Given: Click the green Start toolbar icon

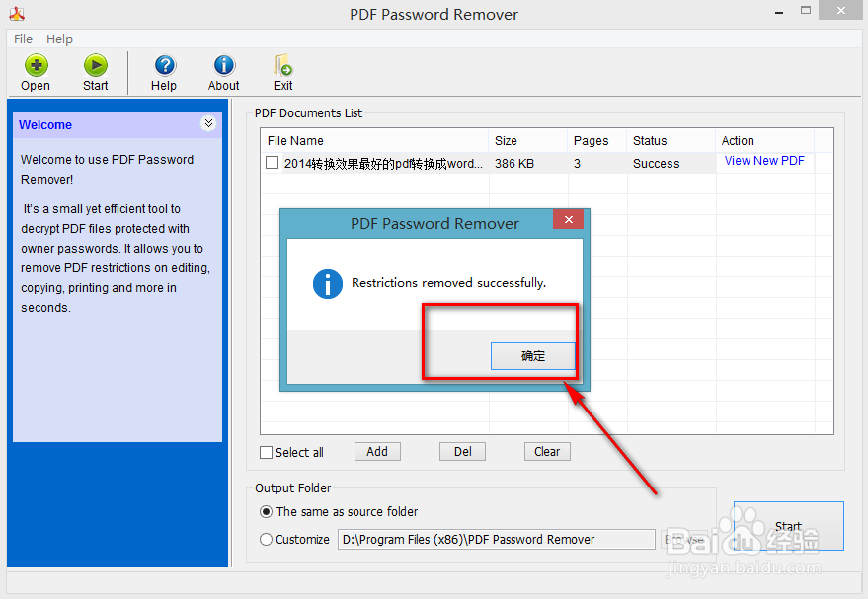Looking at the screenshot, I should click(x=95, y=72).
